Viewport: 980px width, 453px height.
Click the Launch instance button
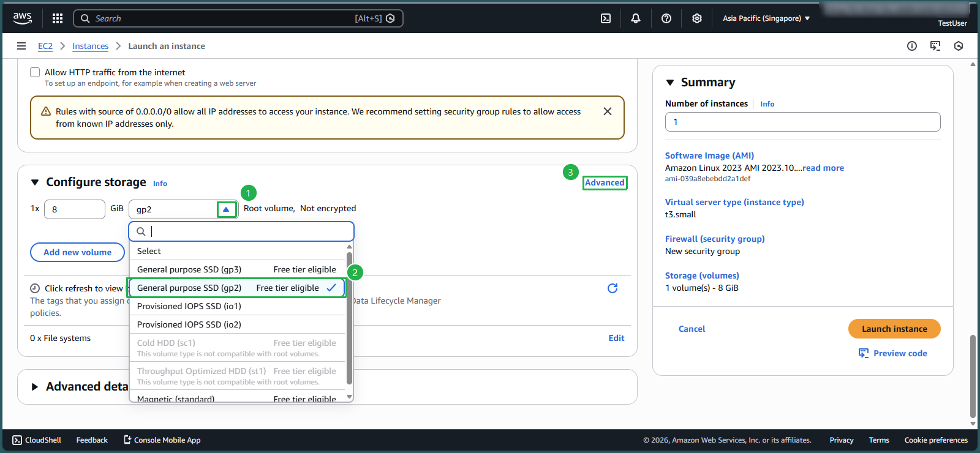pyautogui.click(x=894, y=329)
